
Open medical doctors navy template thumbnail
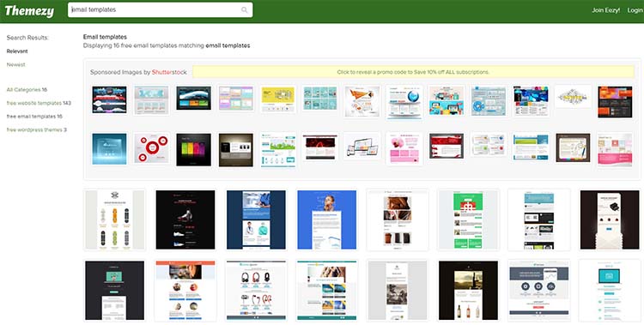point(256,220)
